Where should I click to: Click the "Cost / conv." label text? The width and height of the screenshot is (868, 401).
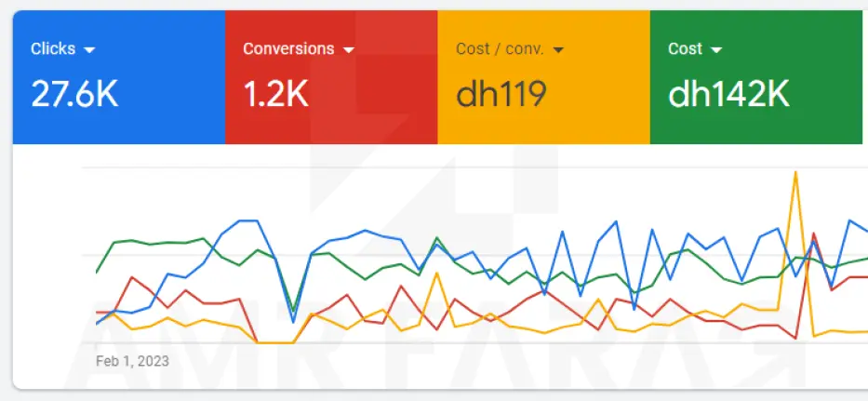[500, 48]
